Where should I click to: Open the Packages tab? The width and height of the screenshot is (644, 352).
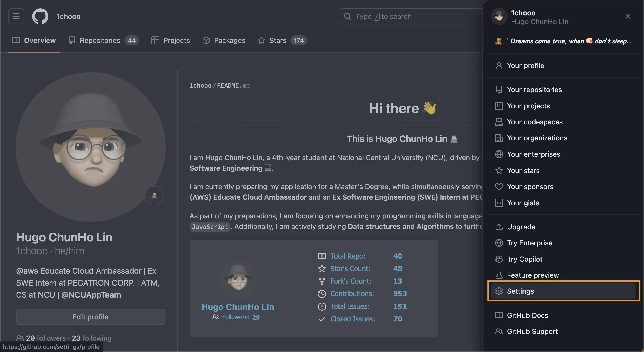[224, 40]
